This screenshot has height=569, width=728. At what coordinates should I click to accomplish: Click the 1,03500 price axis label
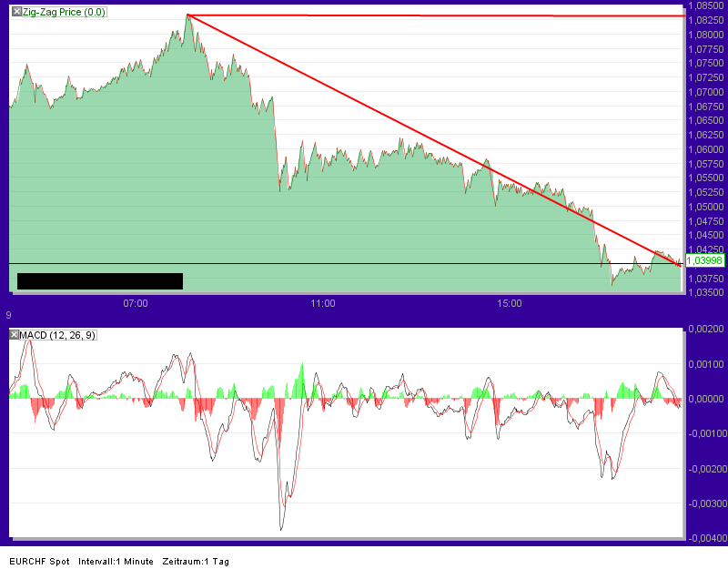tap(706, 292)
